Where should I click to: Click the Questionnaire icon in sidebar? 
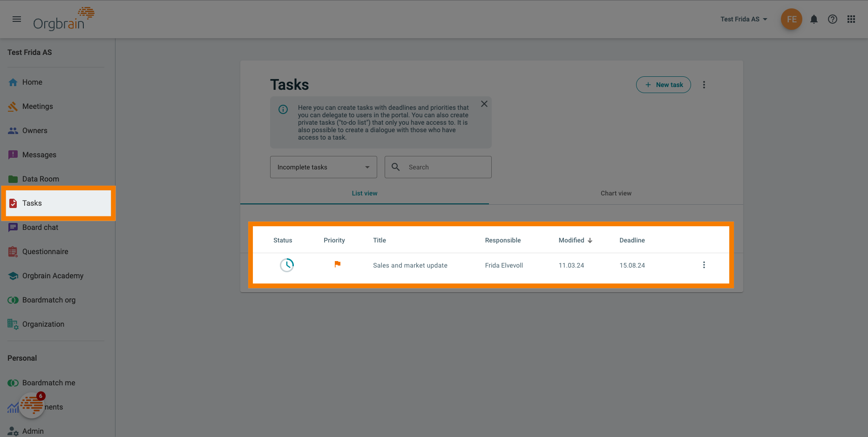click(x=13, y=251)
